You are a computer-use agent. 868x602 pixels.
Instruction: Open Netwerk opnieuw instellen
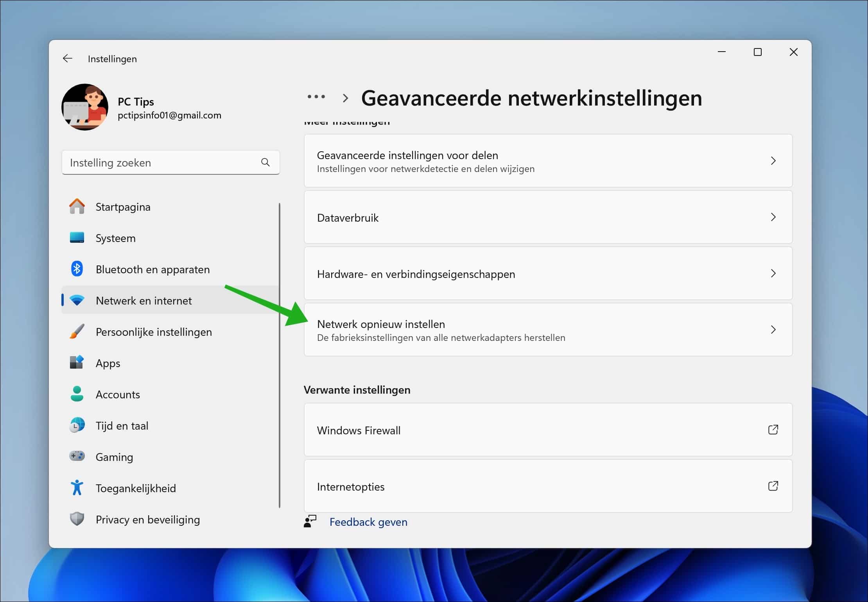(547, 330)
